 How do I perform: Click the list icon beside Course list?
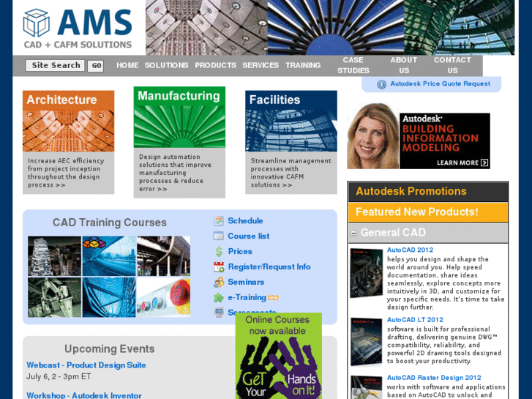point(219,236)
